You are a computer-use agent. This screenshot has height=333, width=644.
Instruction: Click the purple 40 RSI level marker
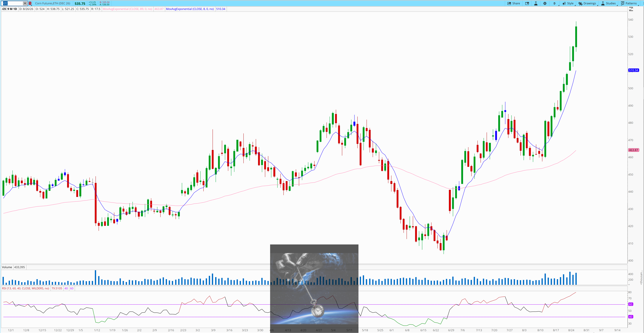tap(630, 317)
